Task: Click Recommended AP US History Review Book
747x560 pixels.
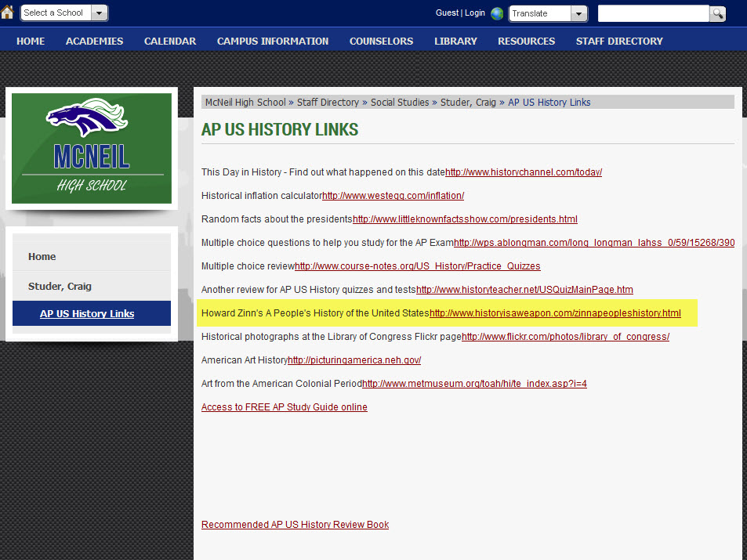Action: click(295, 524)
